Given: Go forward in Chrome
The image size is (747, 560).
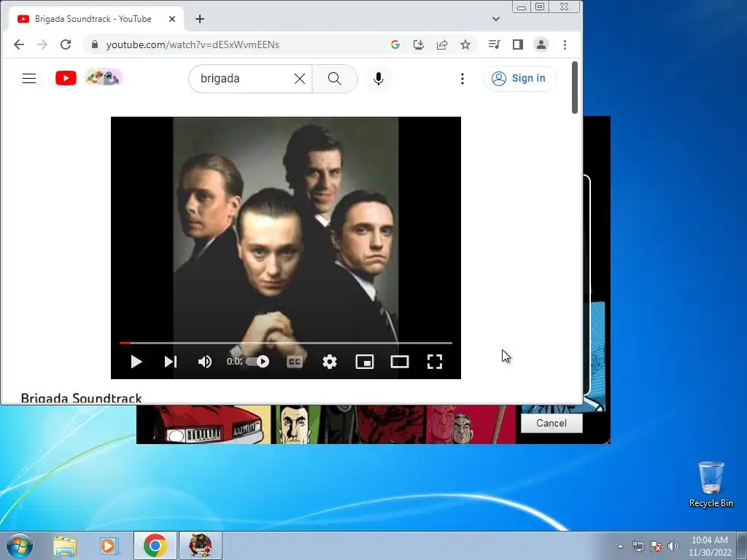Looking at the screenshot, I should pos(42,44).
